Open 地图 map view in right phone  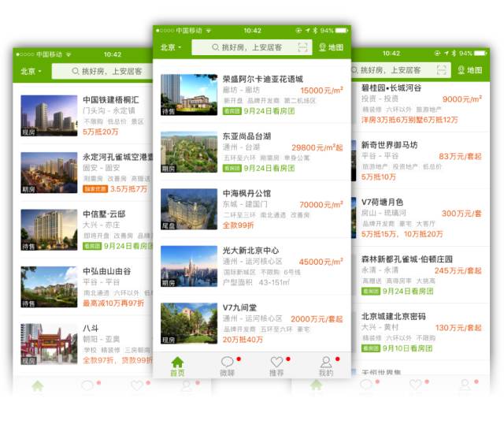[469, 70]
